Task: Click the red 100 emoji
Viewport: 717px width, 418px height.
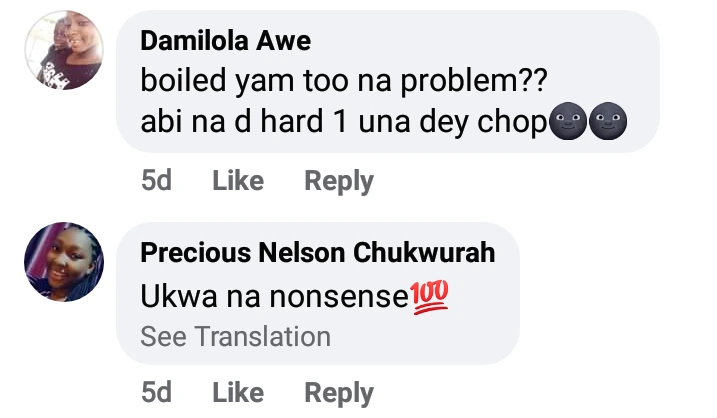Action: pyautogui.click(x=429, y=296)
